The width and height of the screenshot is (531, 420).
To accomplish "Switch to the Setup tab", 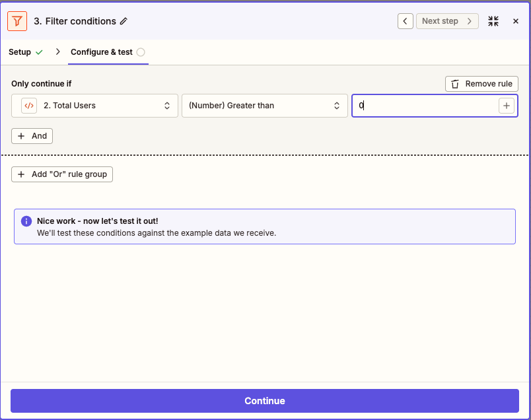I will (25, 52).
